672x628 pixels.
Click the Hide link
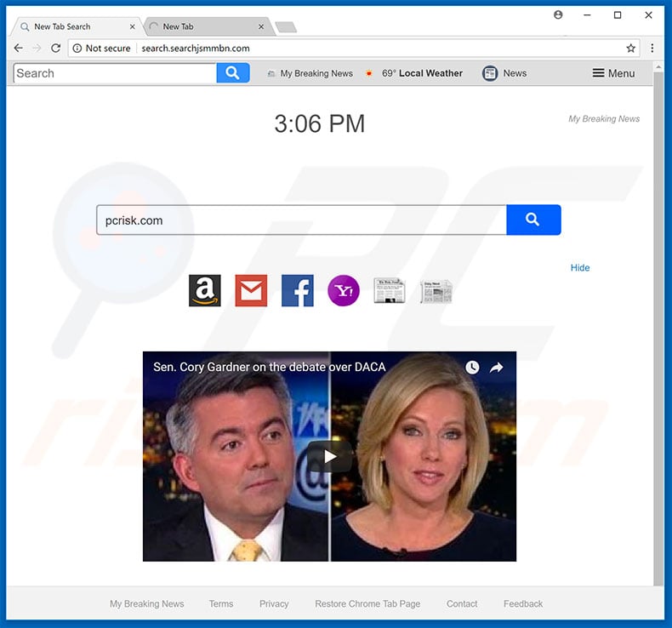pyautogui.click(x=580, y=267)
